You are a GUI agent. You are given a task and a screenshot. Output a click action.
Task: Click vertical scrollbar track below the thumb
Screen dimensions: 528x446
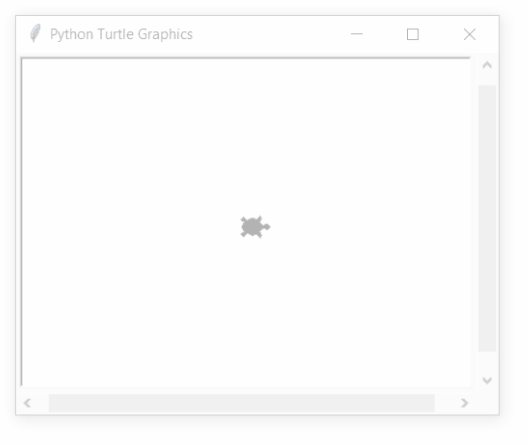[x=487, y=363]
